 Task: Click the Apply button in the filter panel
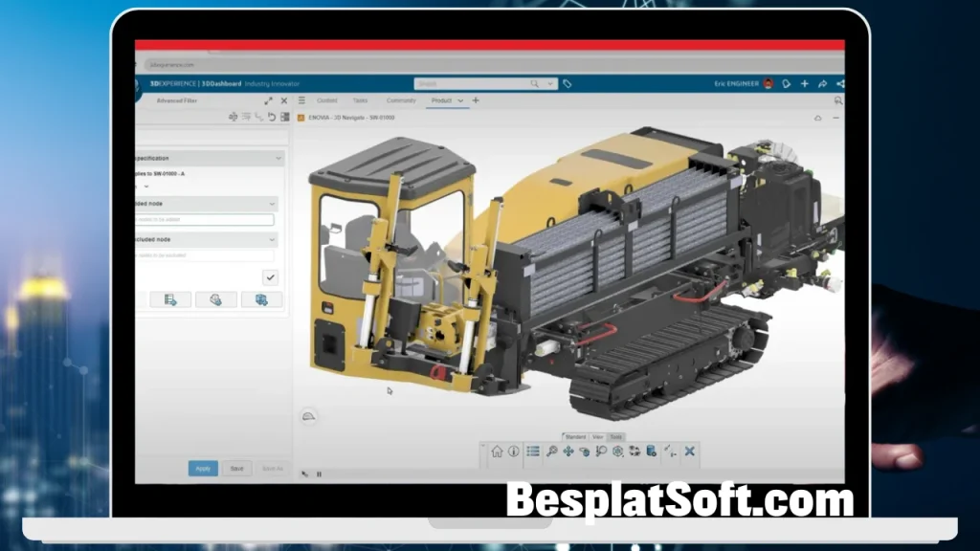pos(203,468)
